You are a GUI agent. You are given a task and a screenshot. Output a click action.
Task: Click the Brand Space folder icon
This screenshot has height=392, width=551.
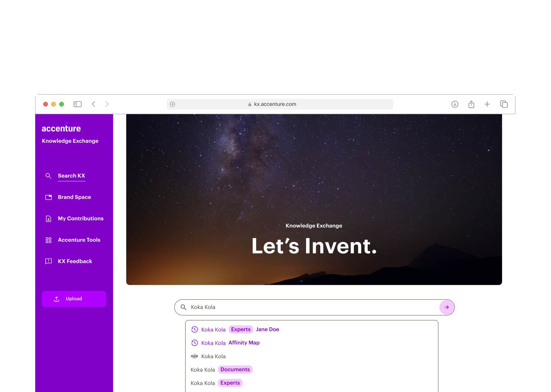point(49,197)
